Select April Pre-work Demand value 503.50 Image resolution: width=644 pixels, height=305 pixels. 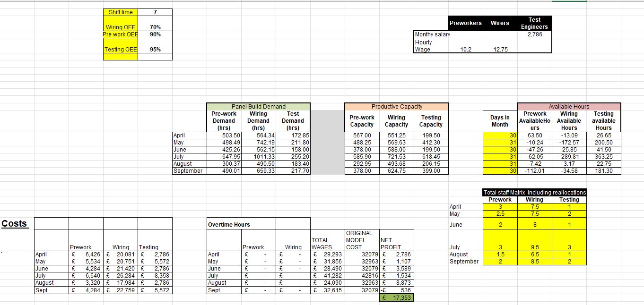[224, 136]
